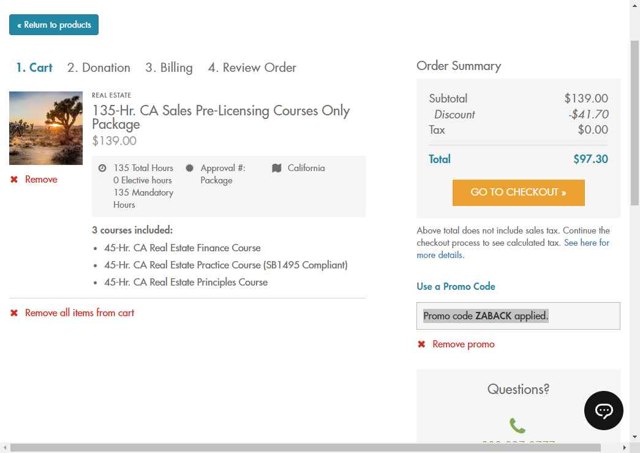Go to the Billing step tab
Image resolution: width=640 pixels, height=453 pixels.
[x=168, y=68]
